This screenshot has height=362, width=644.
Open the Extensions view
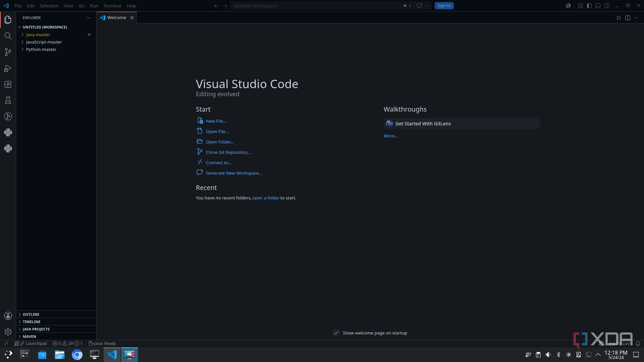pos(8,84)
